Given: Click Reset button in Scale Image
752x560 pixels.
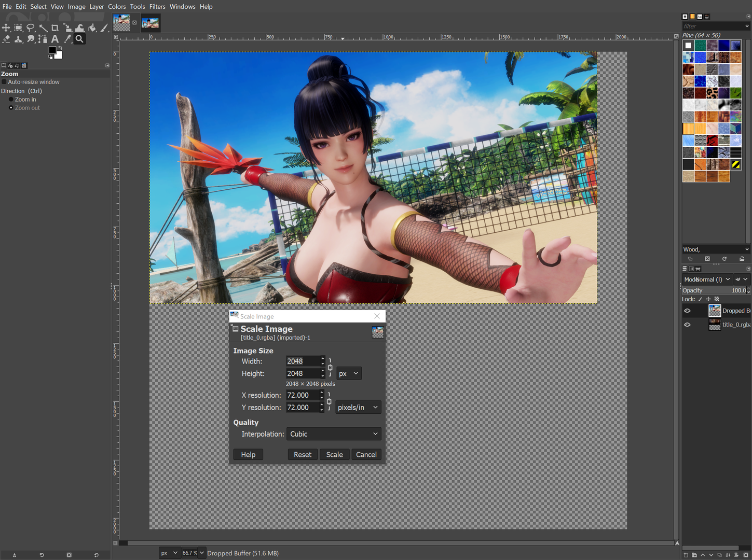Looking at the screenshot, I should pyautogui.click(x=303, y=455).
